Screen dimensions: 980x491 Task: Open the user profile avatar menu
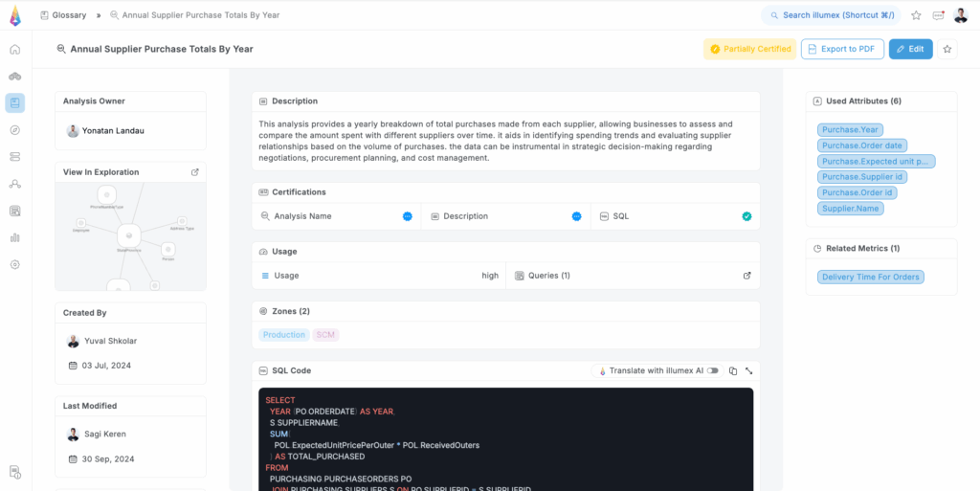click(960, 15)
